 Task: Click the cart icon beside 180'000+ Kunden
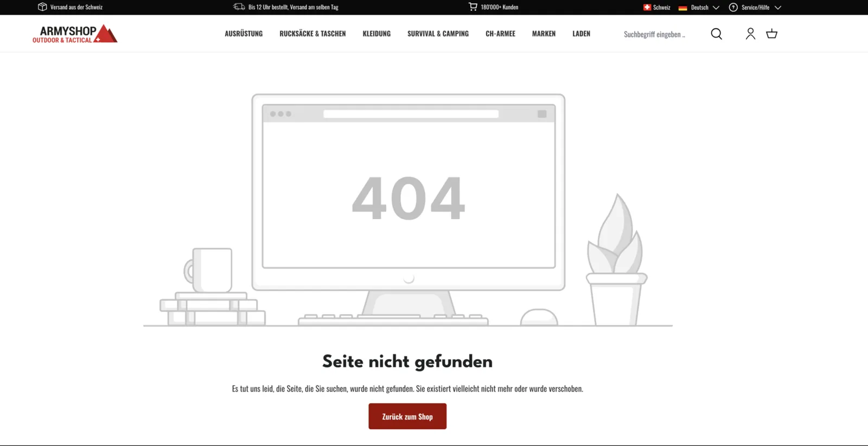473,7
